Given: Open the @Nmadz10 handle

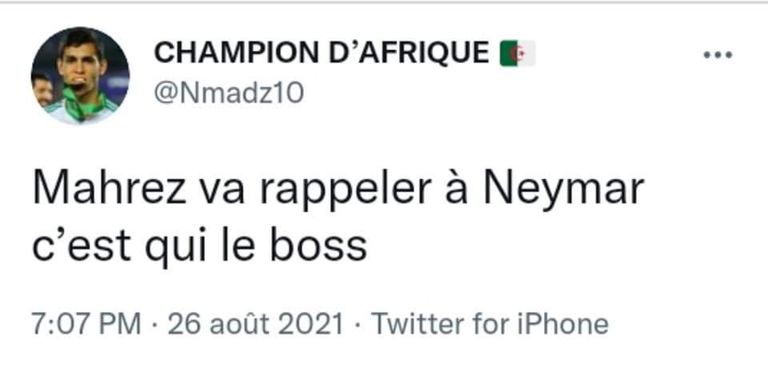Looking at the screenshot, I should click(229, 93).
